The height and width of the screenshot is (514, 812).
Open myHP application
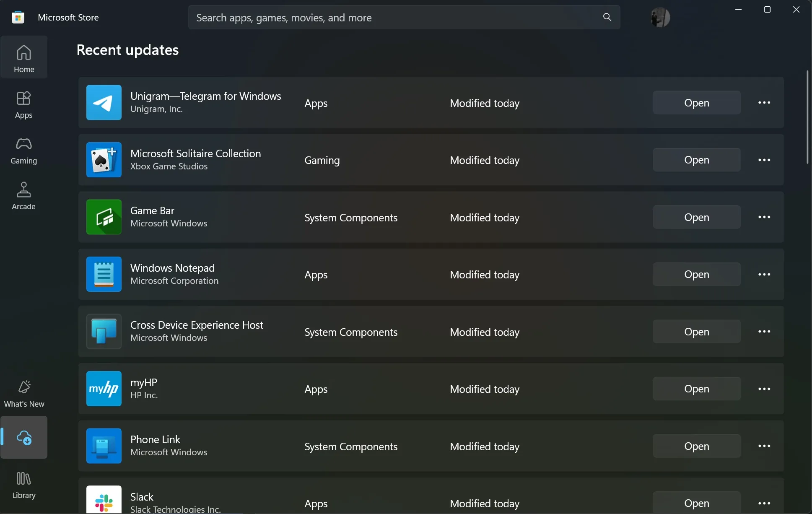tap(696, 389)
